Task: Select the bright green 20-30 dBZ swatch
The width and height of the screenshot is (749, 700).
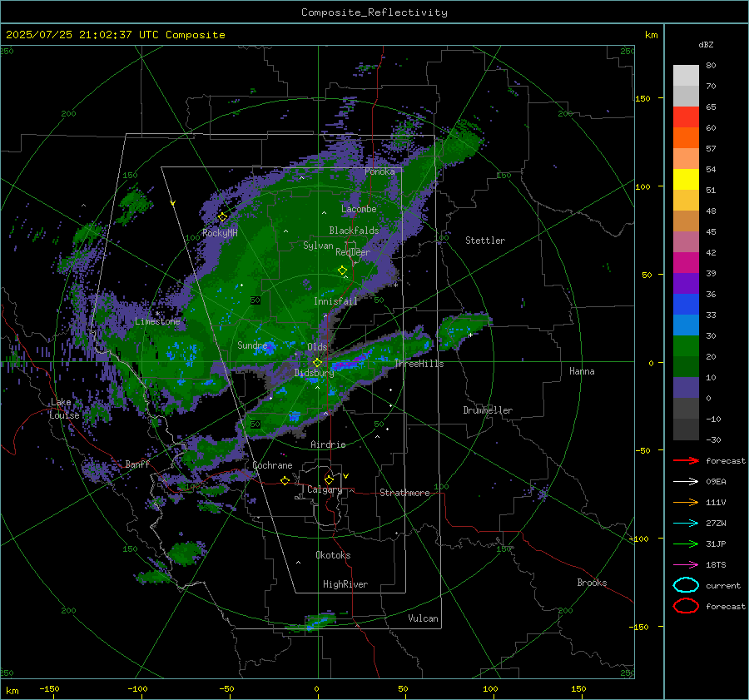Action: [x=686, y=346]
